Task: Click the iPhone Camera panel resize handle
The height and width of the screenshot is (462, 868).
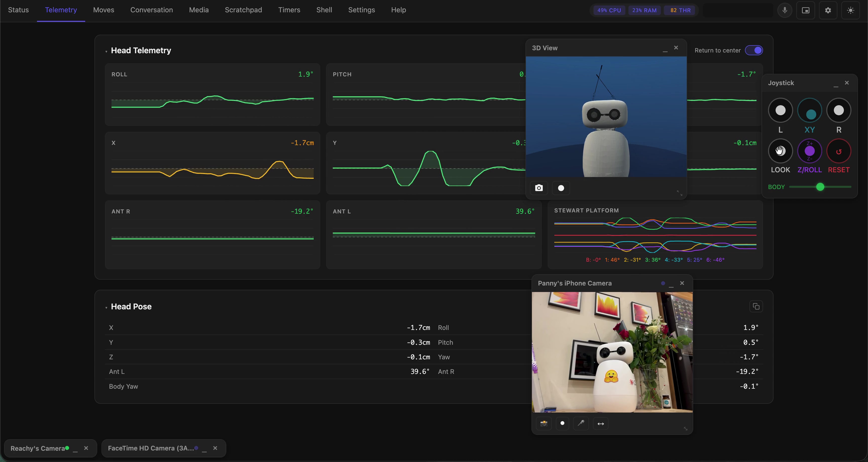Action: 685,429
